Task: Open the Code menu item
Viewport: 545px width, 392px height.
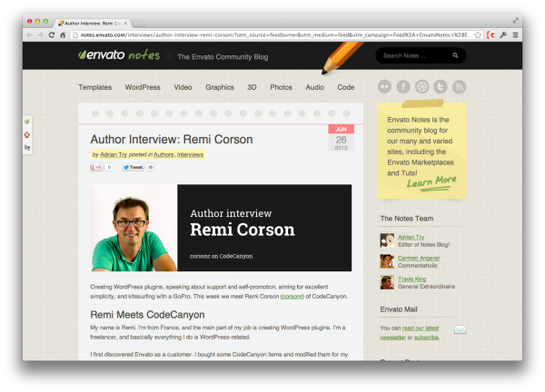Action: click(x=346, y=87)
